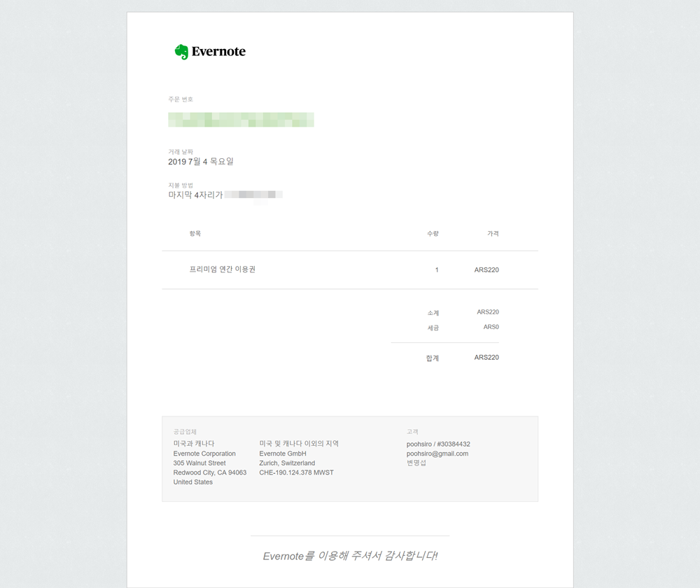
Task: Click the Evernote wordmark text
Action: coord(218,51)
